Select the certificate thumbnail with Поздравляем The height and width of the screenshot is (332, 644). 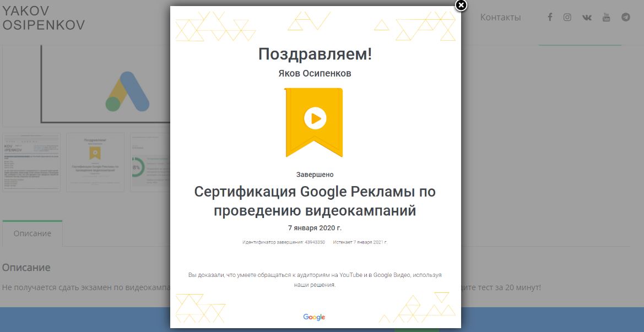click(x=96, y=162)
